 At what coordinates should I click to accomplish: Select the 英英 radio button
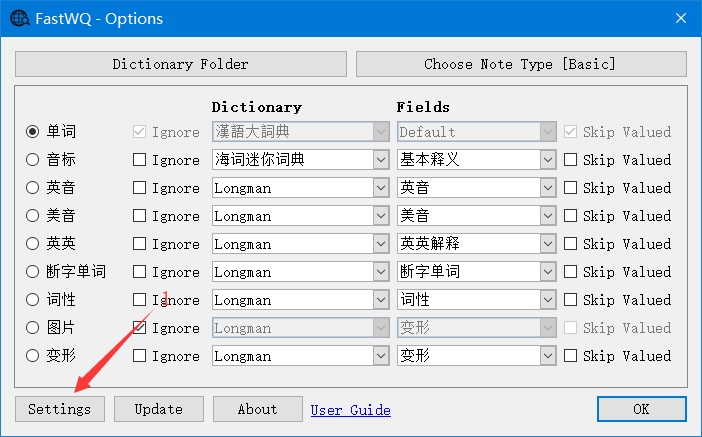tap(33, 244)
